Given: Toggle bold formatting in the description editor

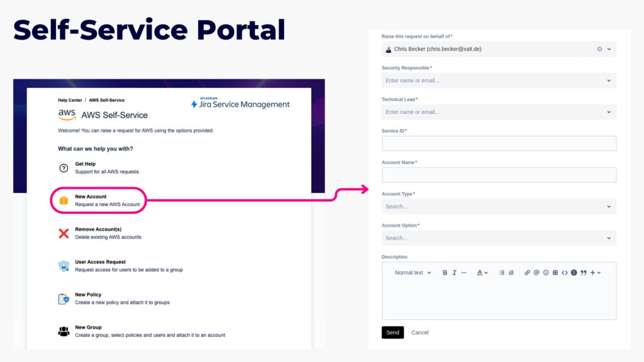Looking at the screenshot, I should [x=445, y=272].
